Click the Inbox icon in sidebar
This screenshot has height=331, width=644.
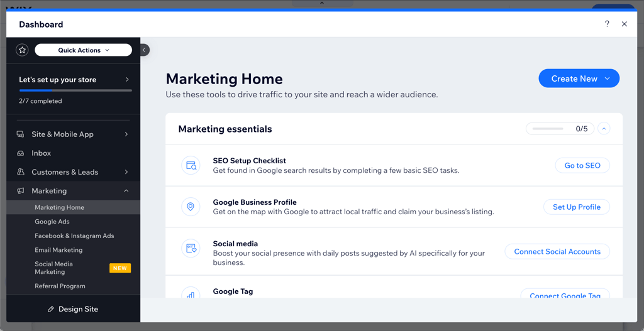click(x=20, y=153)
